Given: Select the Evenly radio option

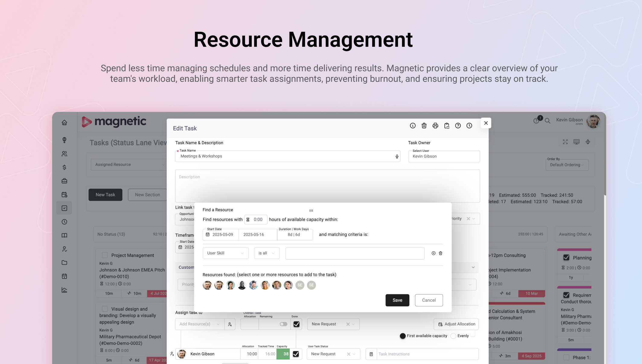Looking at the screenshot, I should tap(453, 336).
